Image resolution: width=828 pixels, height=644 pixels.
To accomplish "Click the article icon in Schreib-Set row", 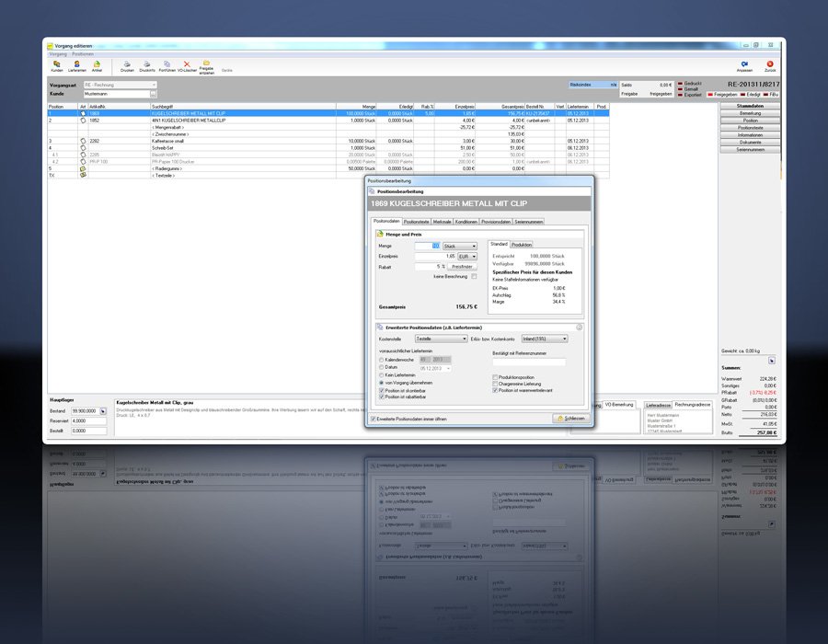I will click(83, 148).
